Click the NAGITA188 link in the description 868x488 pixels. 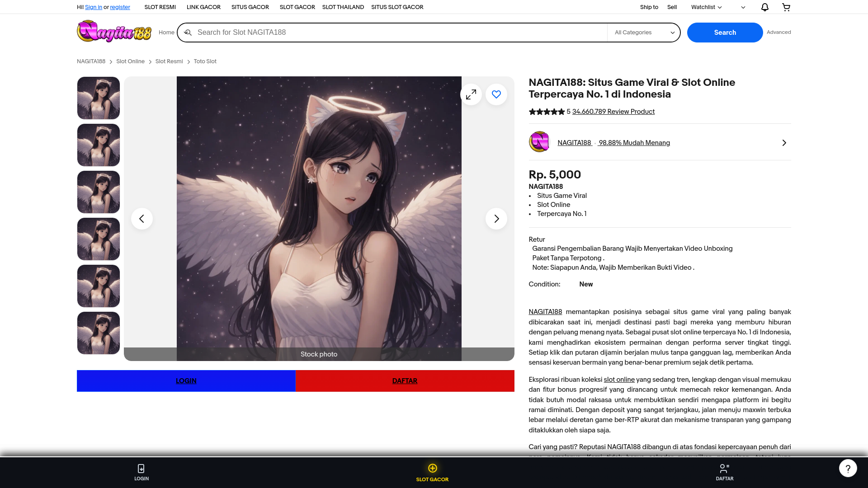pyautogui.click(x=545, y=312)
